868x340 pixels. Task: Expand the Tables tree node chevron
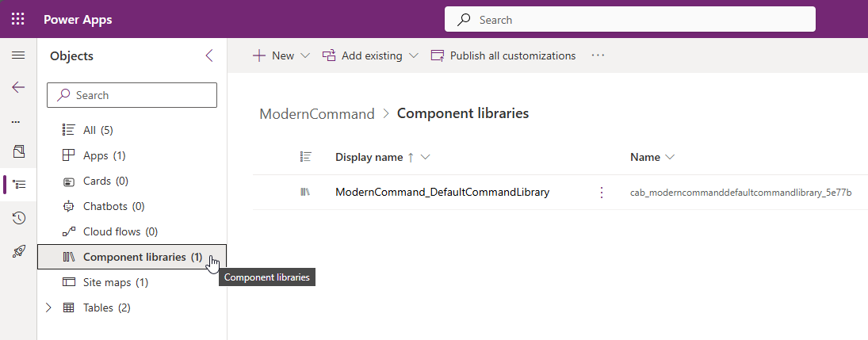coord(48,308)
